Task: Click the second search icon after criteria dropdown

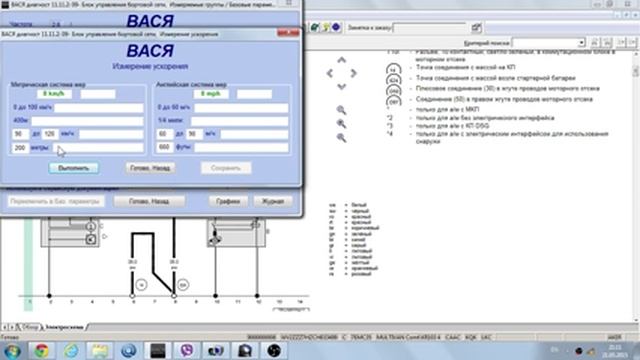Action: pos(607,42)
